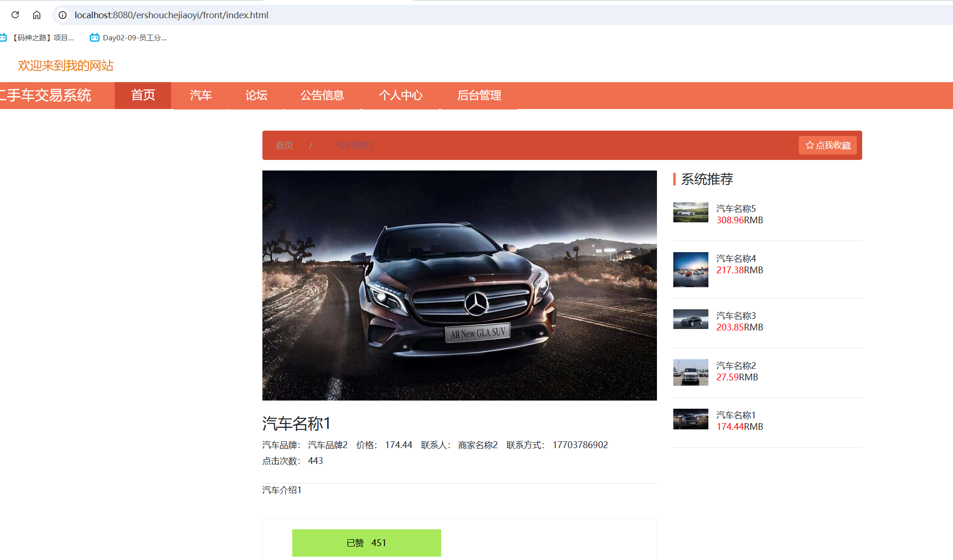Click the 汽车名称3 title in recommendations

point(736,316)
